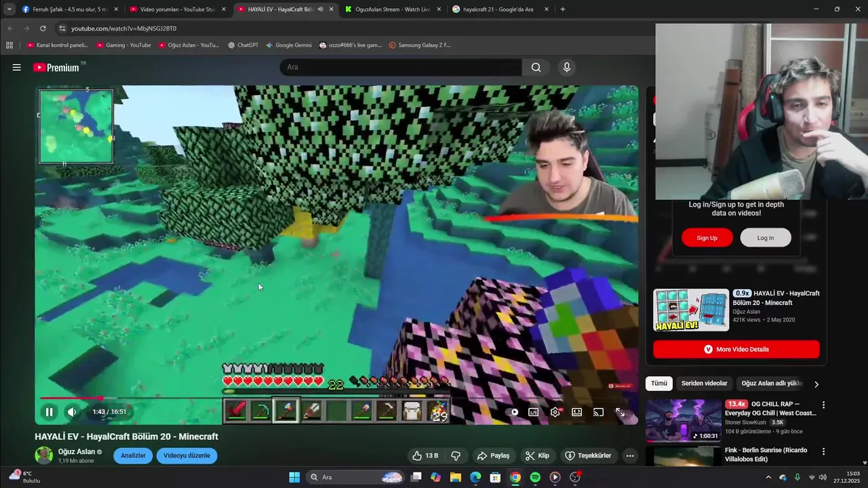Open Microsoft Edge from taskbar
Screen dimensions: 868x488
point(475,477)
